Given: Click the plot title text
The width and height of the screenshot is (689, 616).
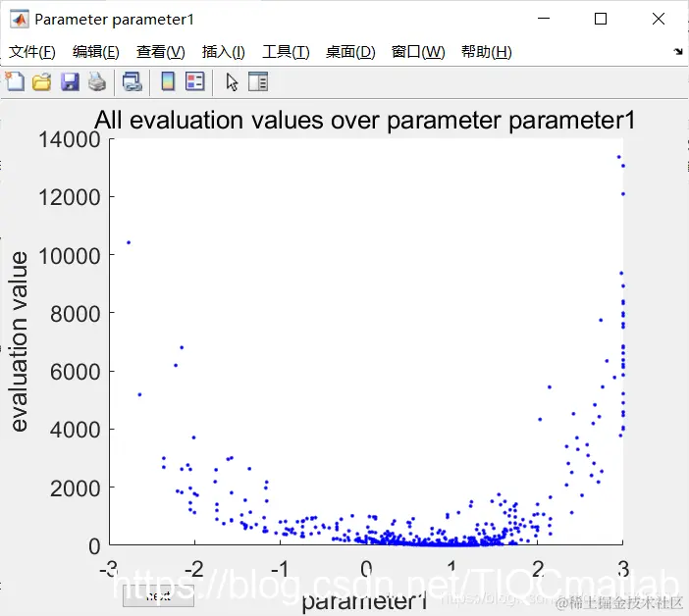Looking at the screenshot, I should click(x=365, y=120).
